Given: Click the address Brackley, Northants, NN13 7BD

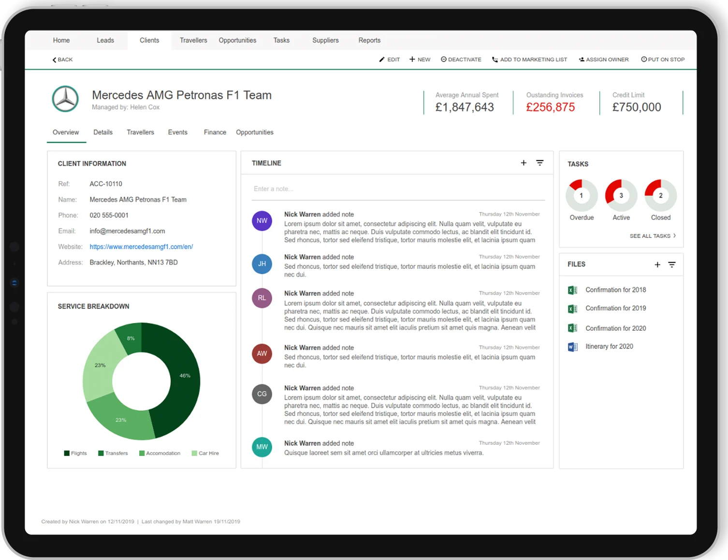Looking at the screenshot, I should 133,263.
